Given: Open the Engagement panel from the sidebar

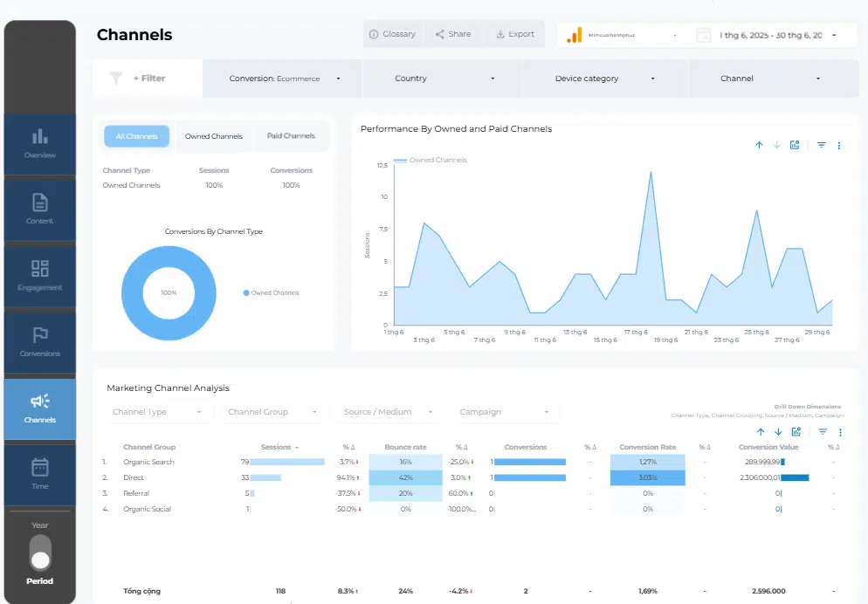Looking at the screenshot, I should (x=40, y=275).
